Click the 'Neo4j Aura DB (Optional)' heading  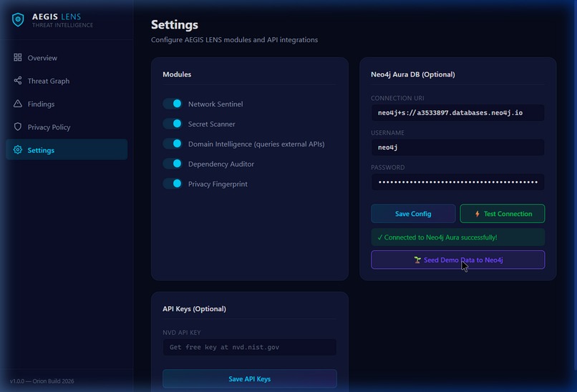pyautogui.click(x=413, y=74)
